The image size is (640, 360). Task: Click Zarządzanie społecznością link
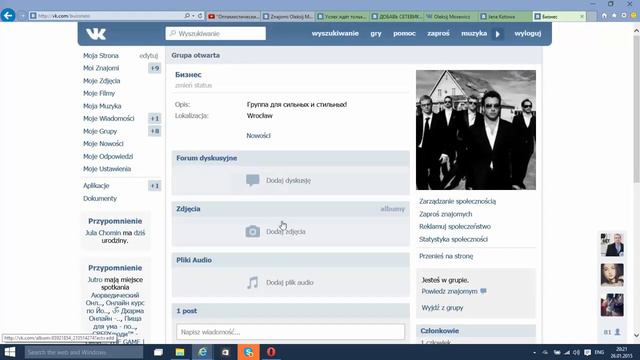coord(458,201)
